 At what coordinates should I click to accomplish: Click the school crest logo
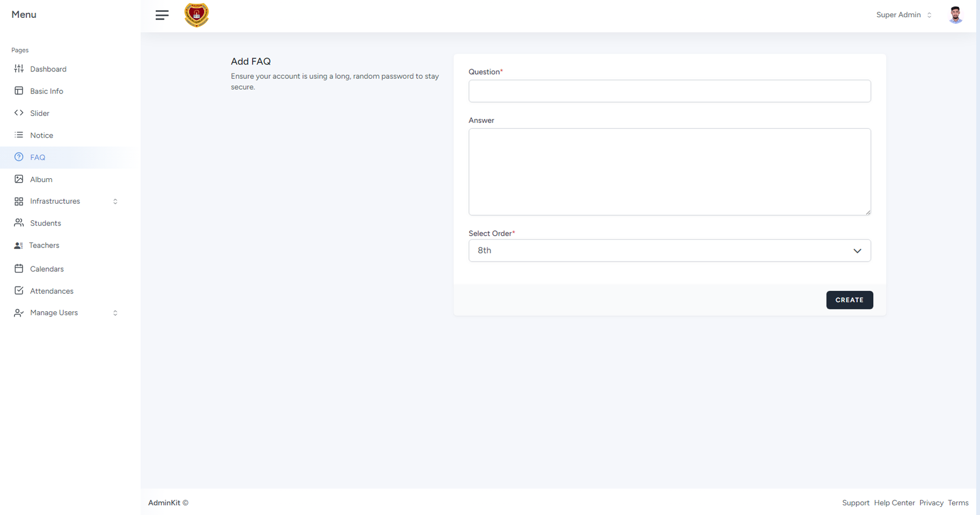197,15
